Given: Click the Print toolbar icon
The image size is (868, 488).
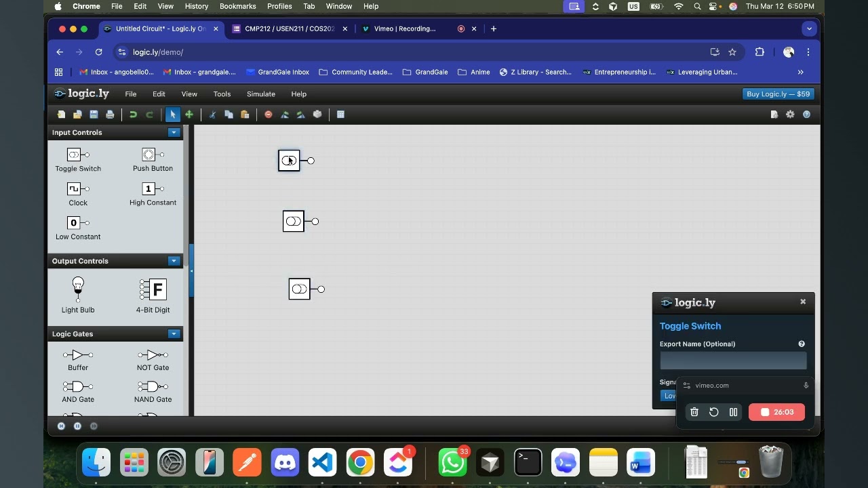Looking at the screenshot, I should pyautogui.click(x=110, y=115).
